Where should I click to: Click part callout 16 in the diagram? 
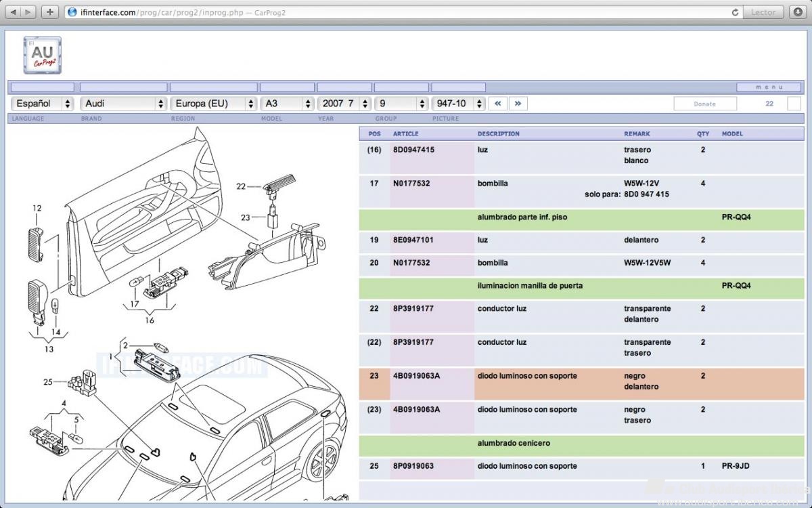pyautogui.click(x=149, y=320)
